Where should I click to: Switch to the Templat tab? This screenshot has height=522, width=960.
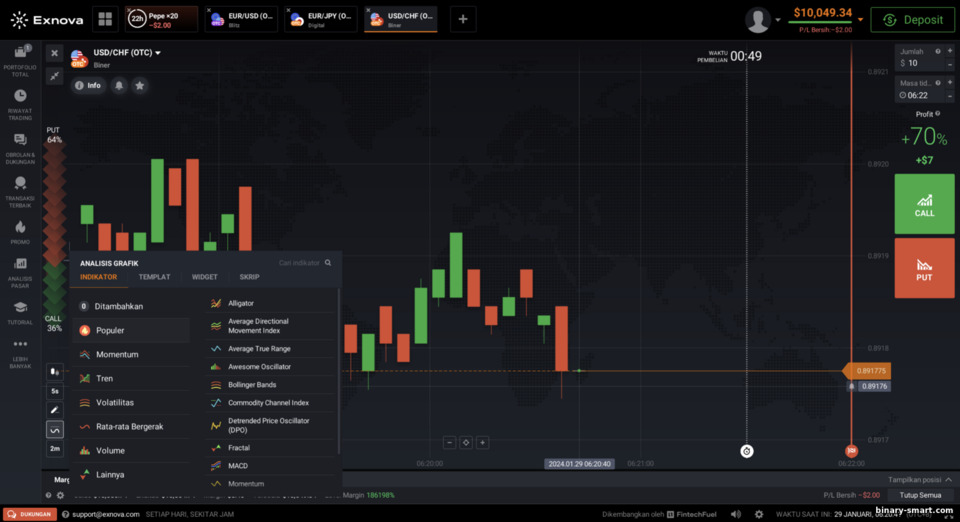pyautogui.click(x=154, y=277)
